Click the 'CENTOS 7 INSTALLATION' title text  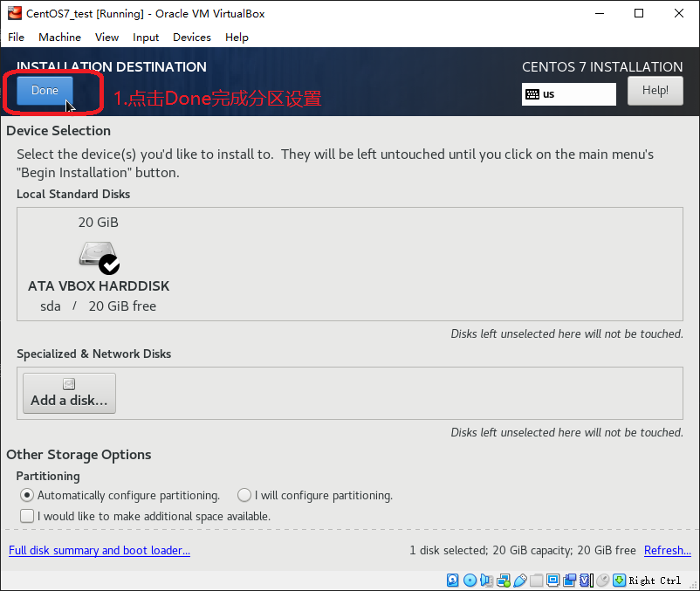(x=602, y=67)
